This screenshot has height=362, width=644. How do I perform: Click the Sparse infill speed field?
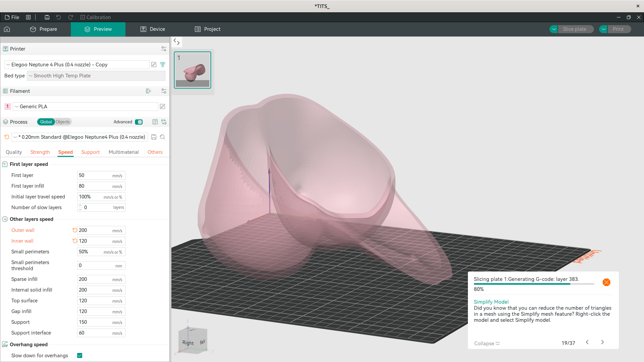(x=101, y=279)
